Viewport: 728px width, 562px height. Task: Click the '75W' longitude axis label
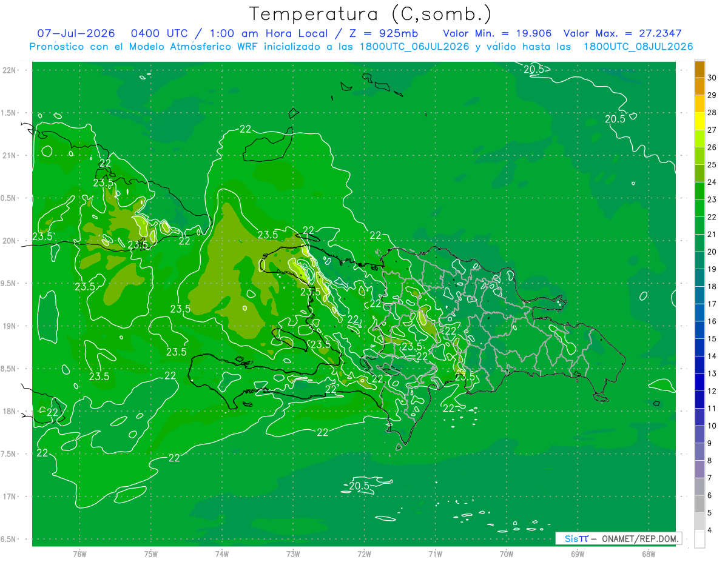[151, 554]
